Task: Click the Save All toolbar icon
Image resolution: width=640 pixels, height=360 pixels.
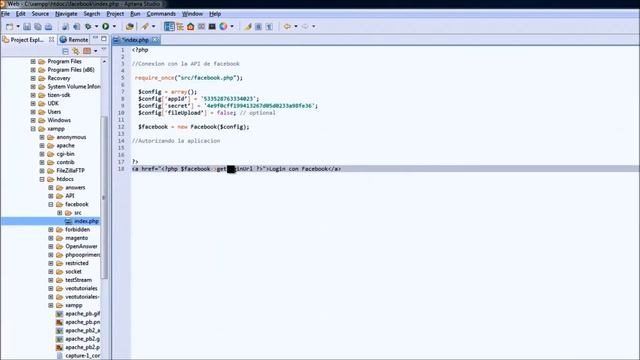Action: (38, 27)
